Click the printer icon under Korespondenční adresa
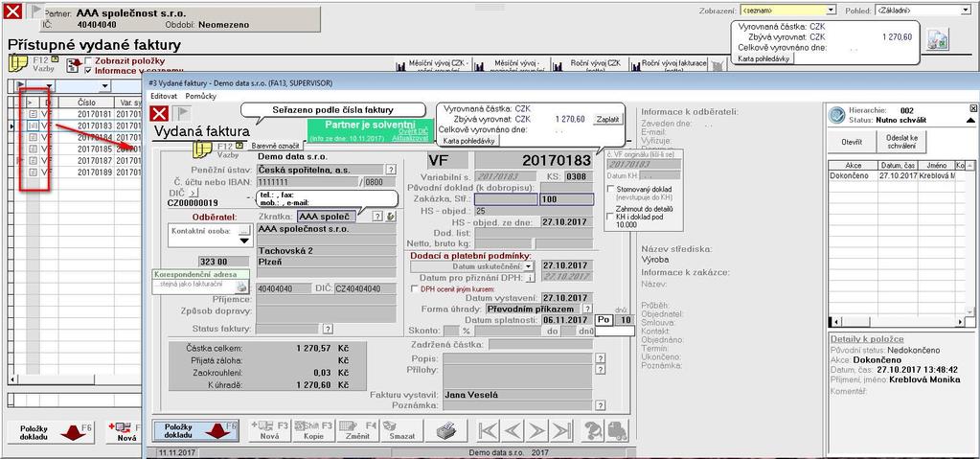Image resolution: width=980 pixels, height=459 pixels. click(241, 287)
